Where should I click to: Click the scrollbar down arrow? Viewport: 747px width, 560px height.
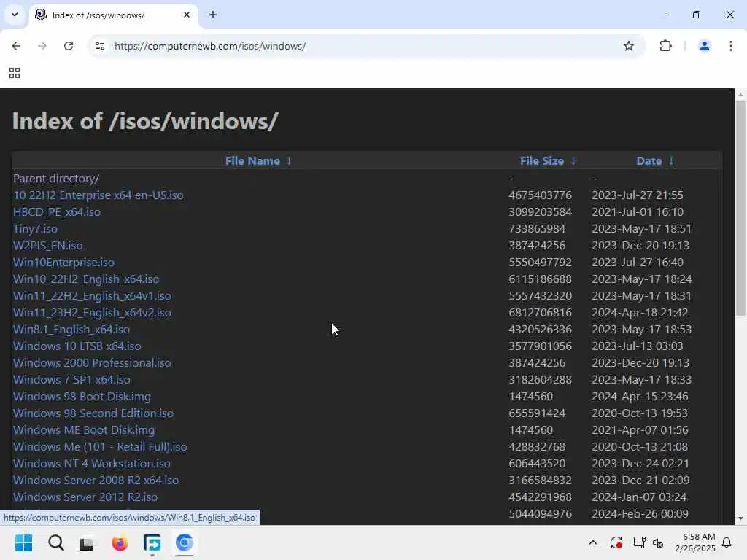pyautogui.click(x=740, y=518)
